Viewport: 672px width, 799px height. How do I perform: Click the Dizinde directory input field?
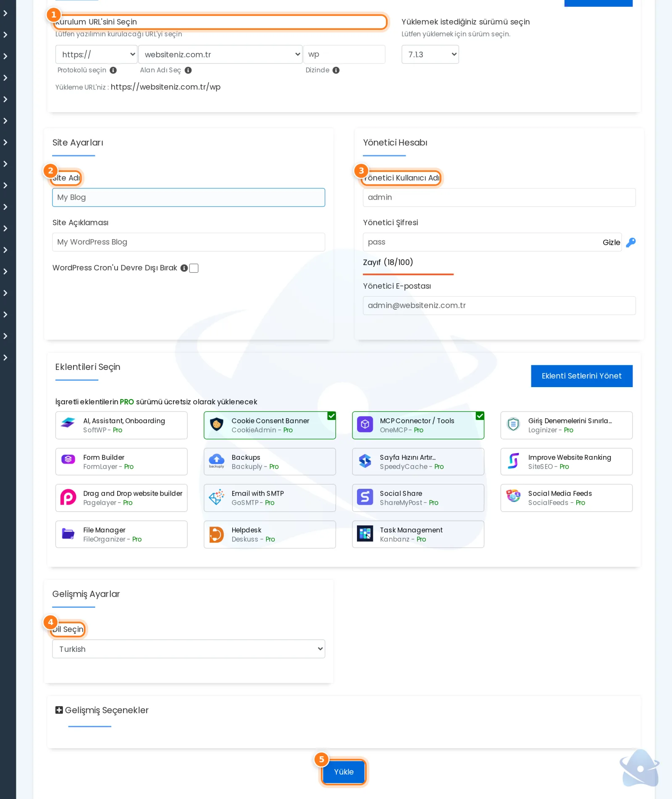(x=344, y=55)
